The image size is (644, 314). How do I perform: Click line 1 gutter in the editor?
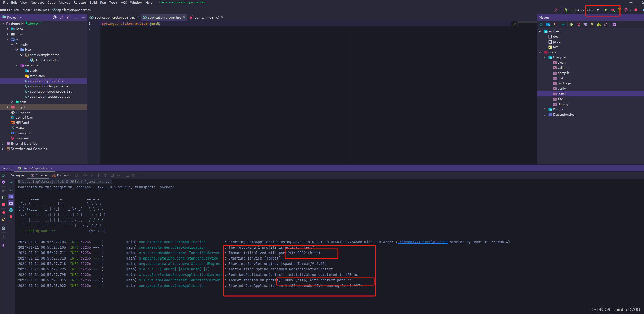tap(90, 23)
